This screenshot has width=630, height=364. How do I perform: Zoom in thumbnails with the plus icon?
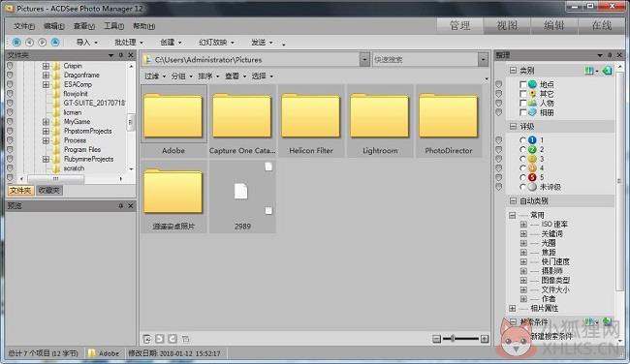485,339
